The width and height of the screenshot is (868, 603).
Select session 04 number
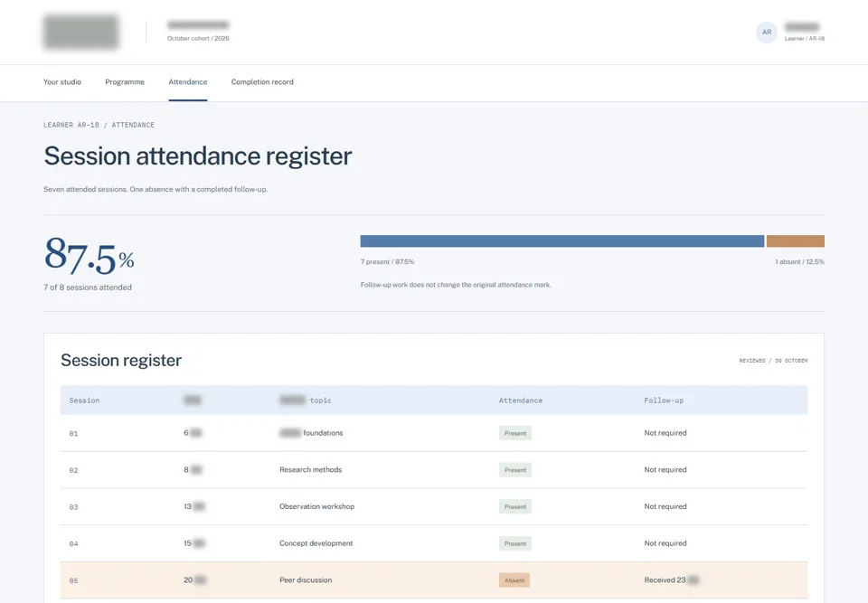(x=73, y=543)
